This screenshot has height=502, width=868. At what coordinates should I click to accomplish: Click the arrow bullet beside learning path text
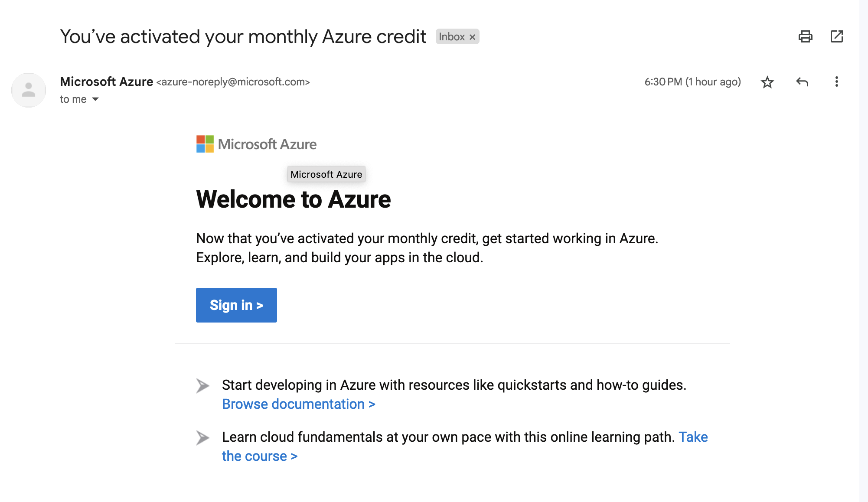(203, 438)
